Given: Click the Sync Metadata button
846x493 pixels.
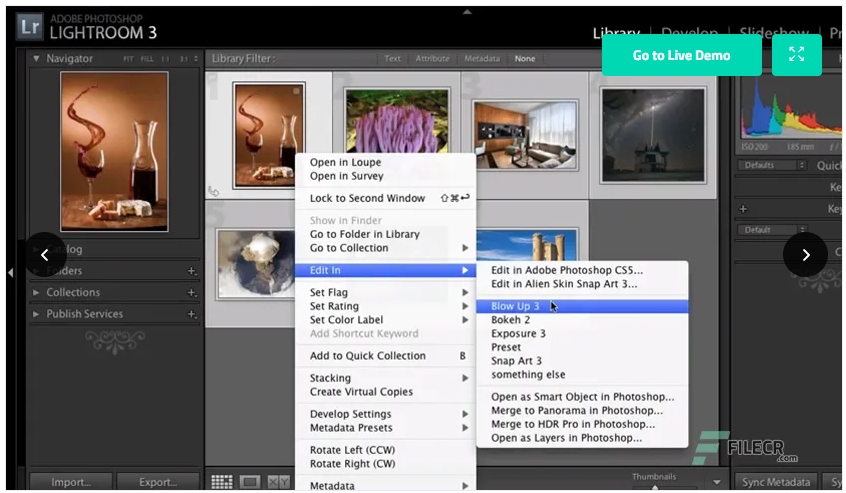Looking at the screenshot, I should click(x=775, y=482).
